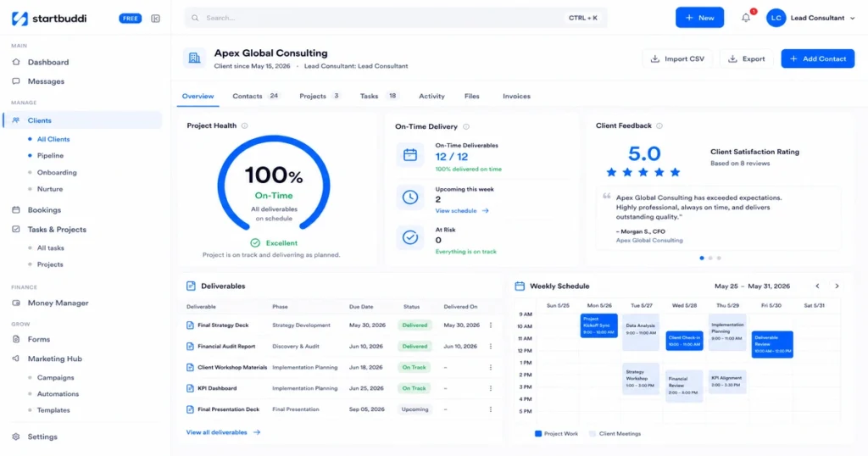Click the Weekly Schedule calendar icon
The image size is (868, 456).
[520, 286]
